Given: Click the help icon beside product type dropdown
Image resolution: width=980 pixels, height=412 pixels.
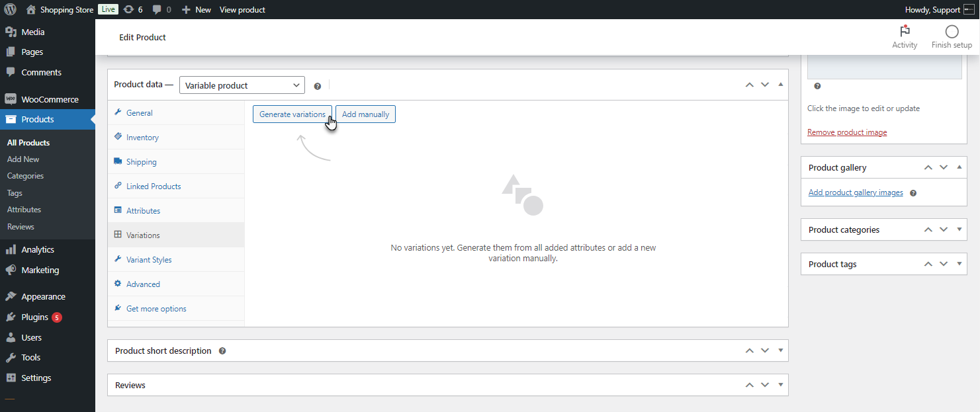Looking at the screenshot, I should click(x=318, y=86).
